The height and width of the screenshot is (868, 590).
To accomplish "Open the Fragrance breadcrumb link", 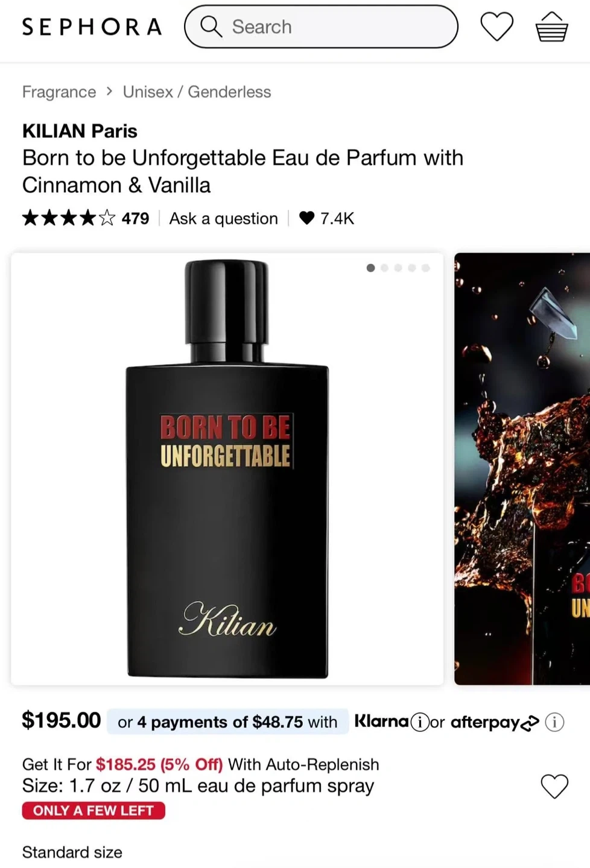I will 59,92.
